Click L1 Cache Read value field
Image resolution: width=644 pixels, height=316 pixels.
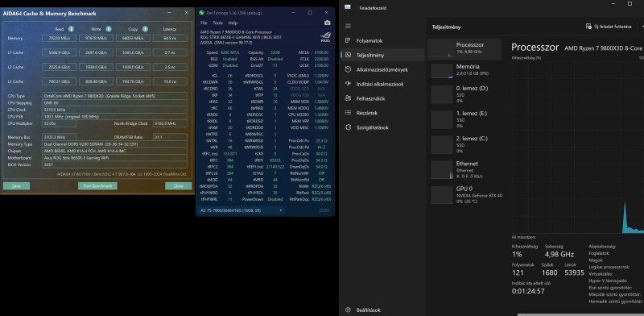(59, 52)
